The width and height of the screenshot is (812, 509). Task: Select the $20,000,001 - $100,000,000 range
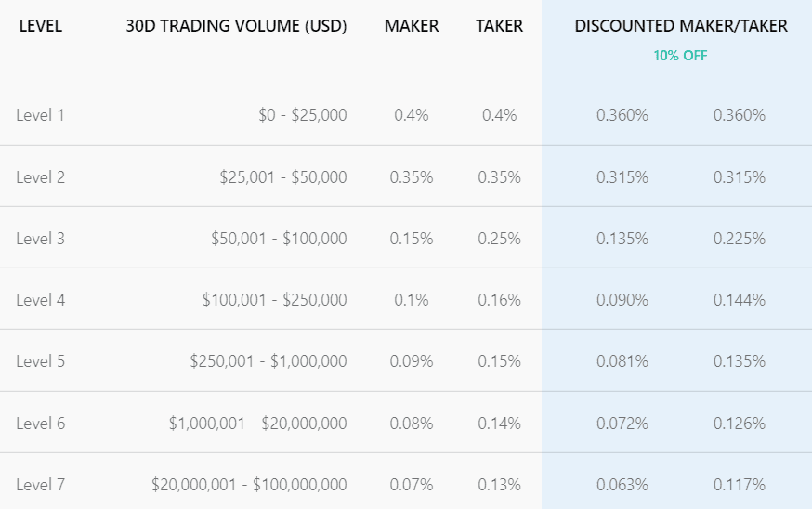point(249,485)
